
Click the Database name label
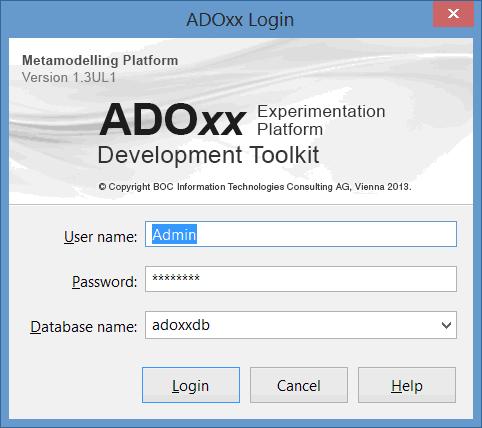click(83, 326)
